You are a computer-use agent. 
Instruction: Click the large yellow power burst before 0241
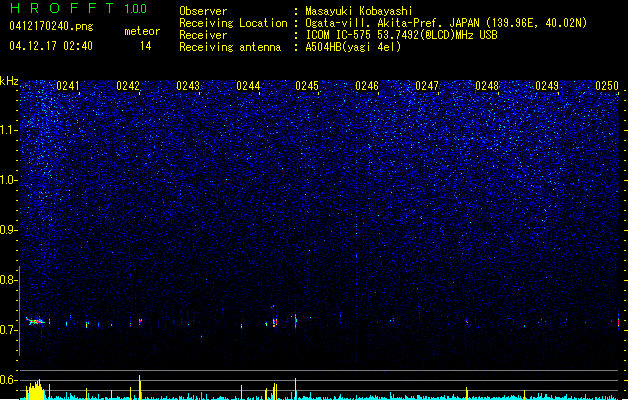coord(35,390)
